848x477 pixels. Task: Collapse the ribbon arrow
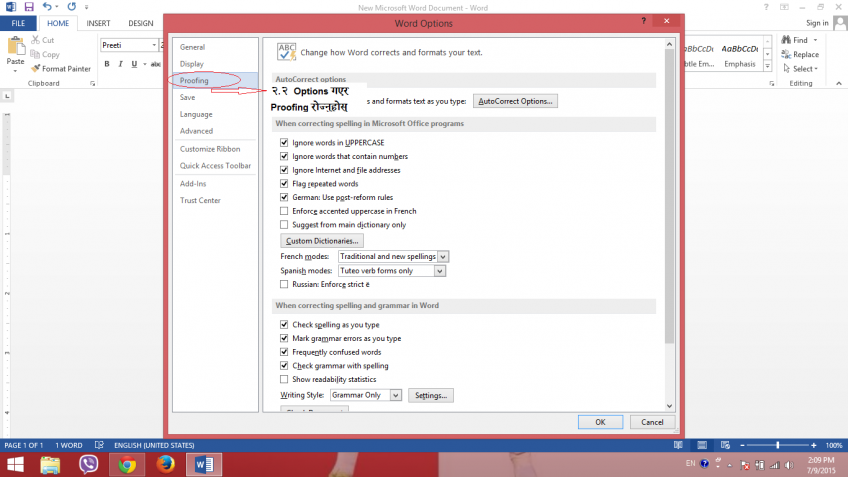[x=839, y=83]
